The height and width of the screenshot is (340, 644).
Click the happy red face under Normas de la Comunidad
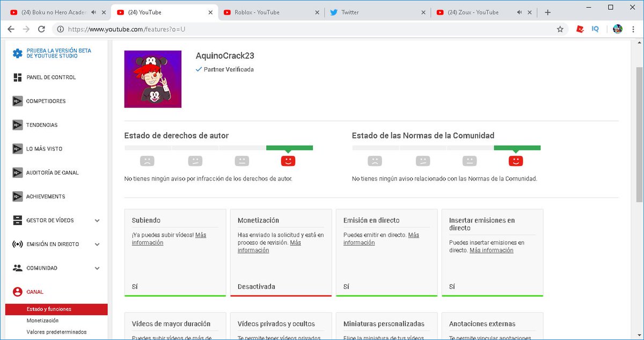(x=516, y=160)
